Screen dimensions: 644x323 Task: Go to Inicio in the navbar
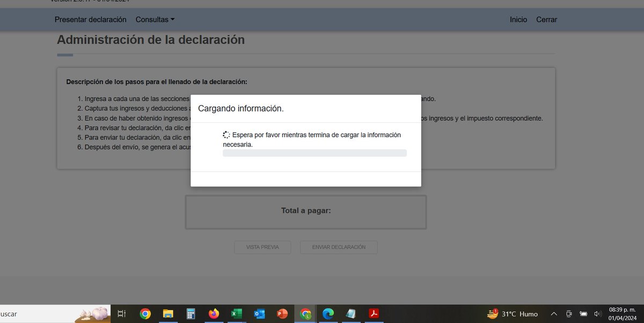pos(518,19)
